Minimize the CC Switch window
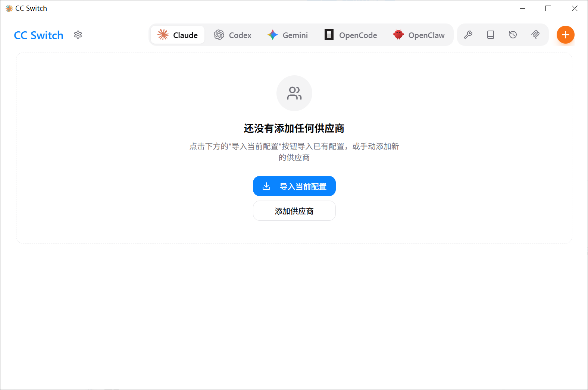The width and height of the screenshot is (588, 390). (x=522, y=8)
